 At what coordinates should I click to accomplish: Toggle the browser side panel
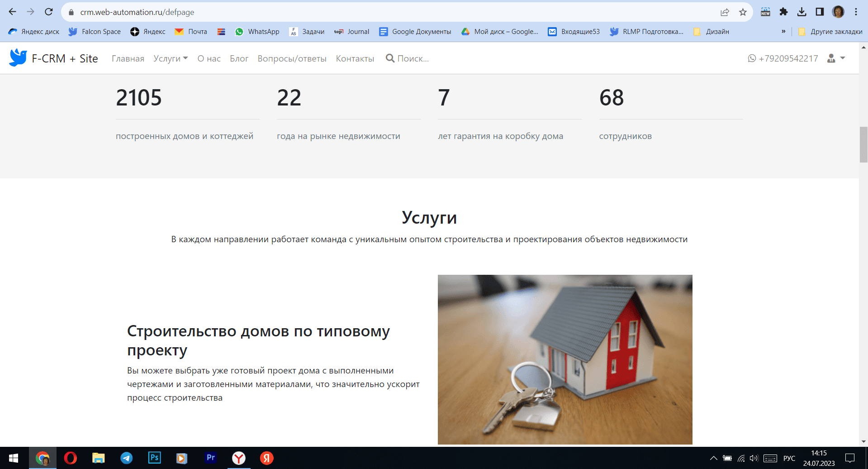coord(820,12)
